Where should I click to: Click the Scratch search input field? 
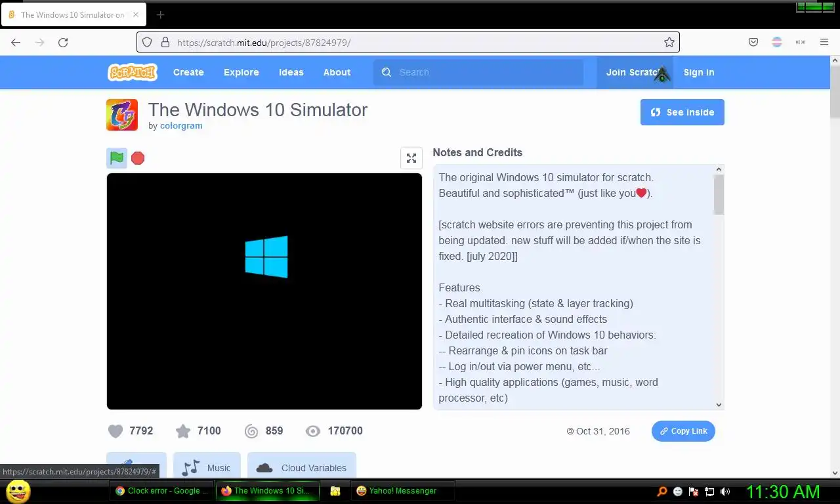478,72
